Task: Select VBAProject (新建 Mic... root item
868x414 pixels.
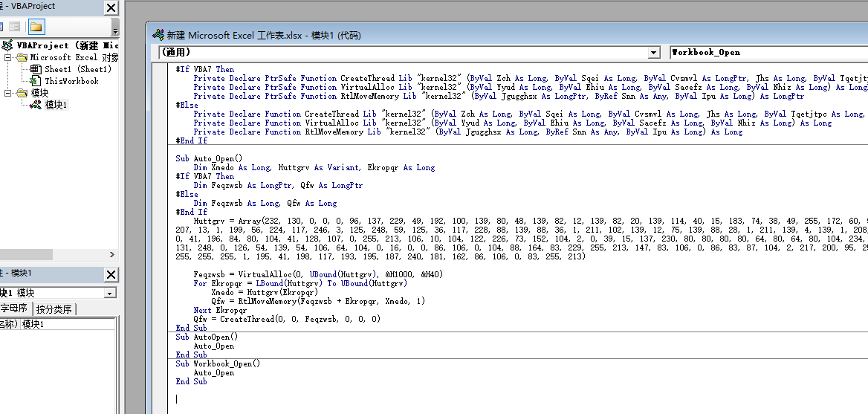Action: [68, 45]
